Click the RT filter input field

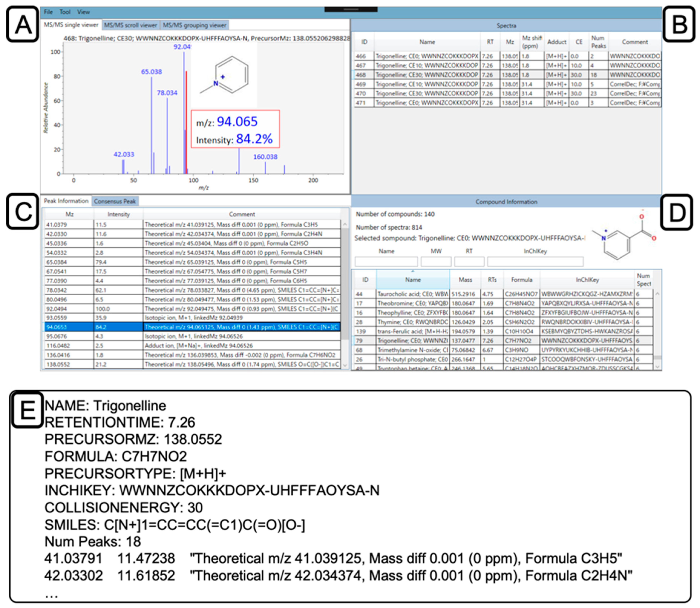469,261
